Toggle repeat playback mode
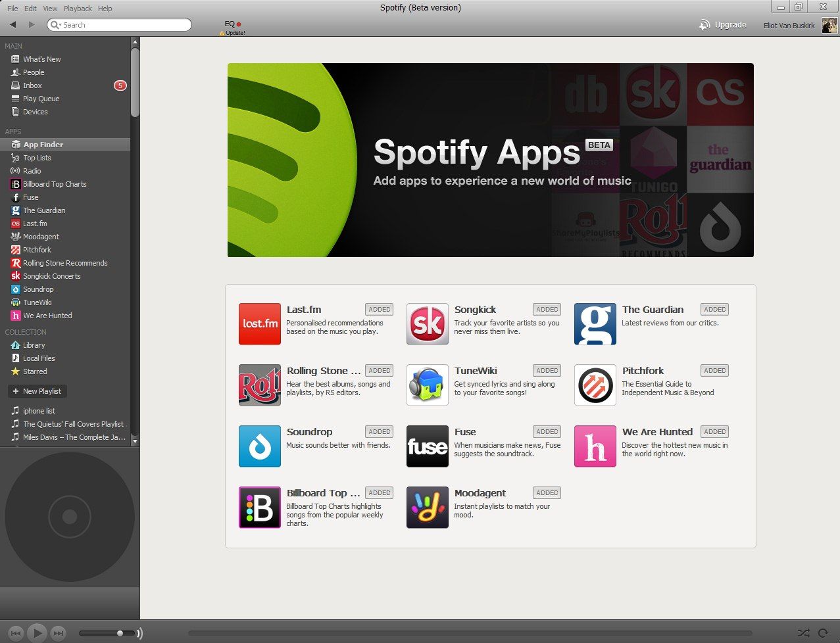This screenshot has height=643, width=840. tap(823, 633)
